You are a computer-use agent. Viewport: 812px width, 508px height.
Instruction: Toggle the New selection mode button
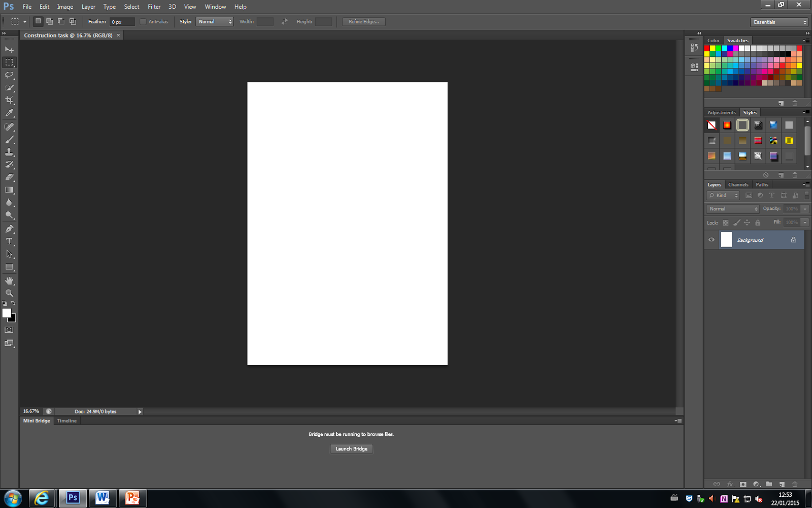38,21
